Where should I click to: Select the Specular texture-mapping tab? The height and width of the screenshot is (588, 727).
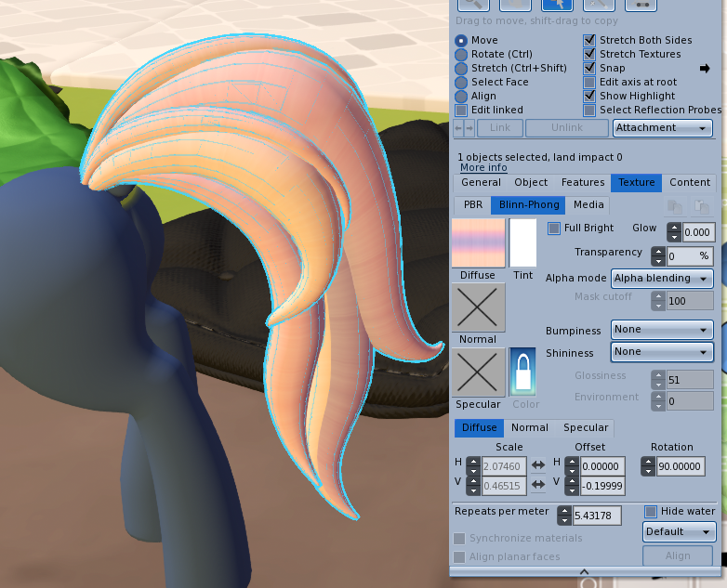point(586,427)
